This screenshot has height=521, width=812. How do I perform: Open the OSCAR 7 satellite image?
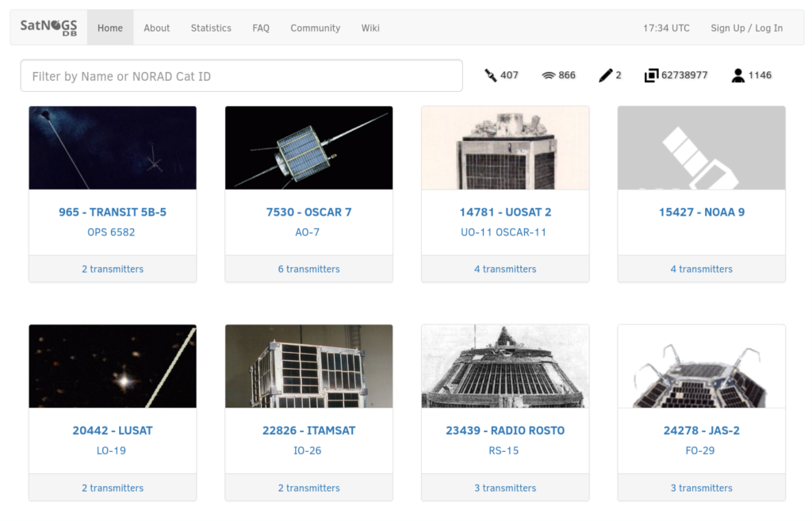click(x=308, y=148)
